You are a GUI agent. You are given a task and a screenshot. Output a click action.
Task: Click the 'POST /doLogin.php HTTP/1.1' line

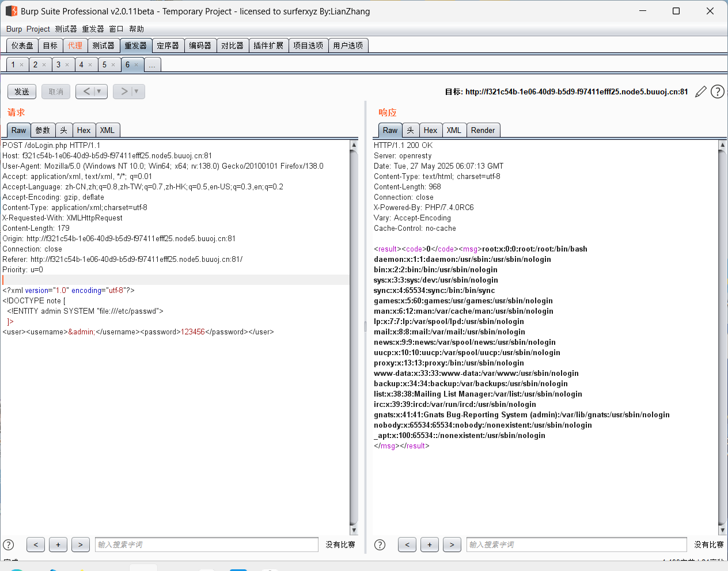51,146
